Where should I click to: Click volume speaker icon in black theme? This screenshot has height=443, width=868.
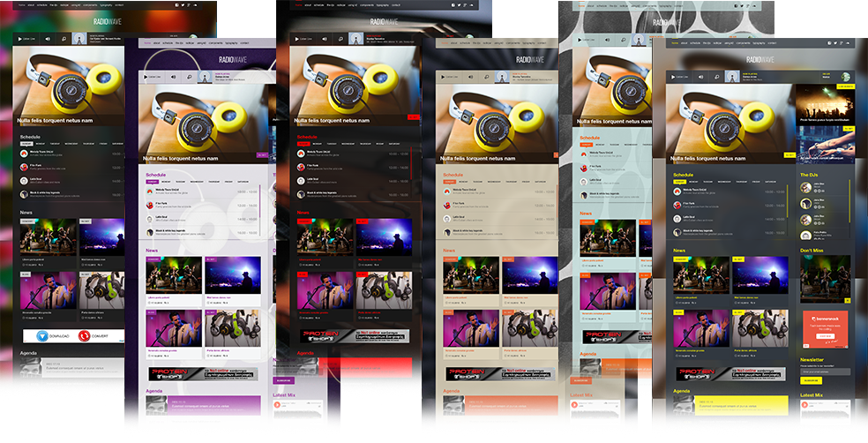(48, 39)
